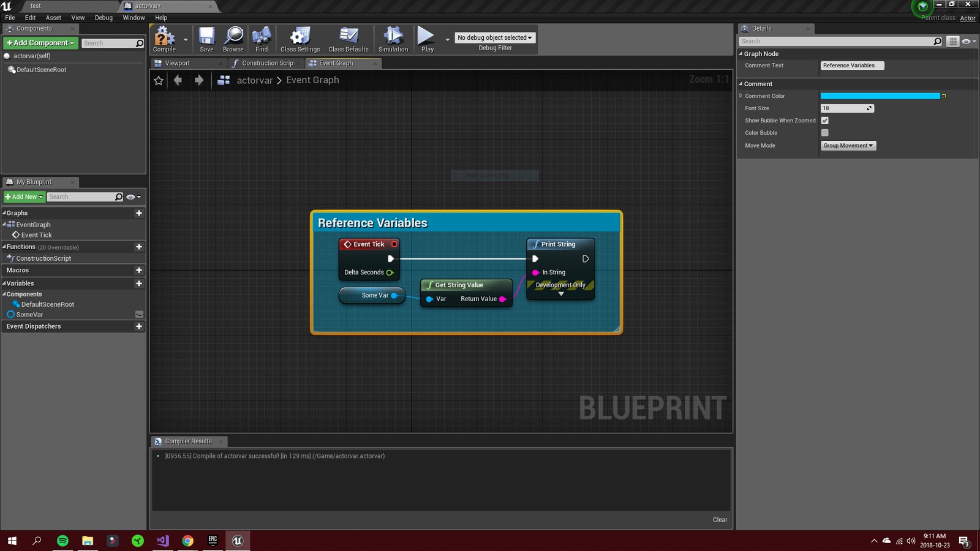
Task: Enable the Color Bubble checkbox
Action: point(824,133)
